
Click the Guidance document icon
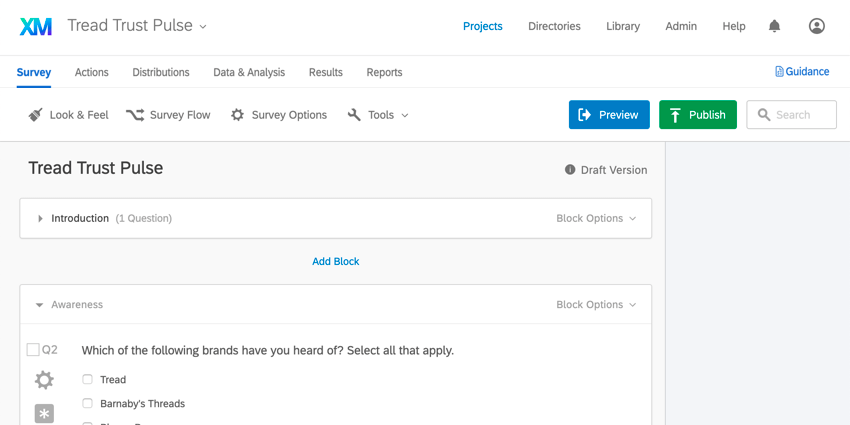[x=779, y=72]
